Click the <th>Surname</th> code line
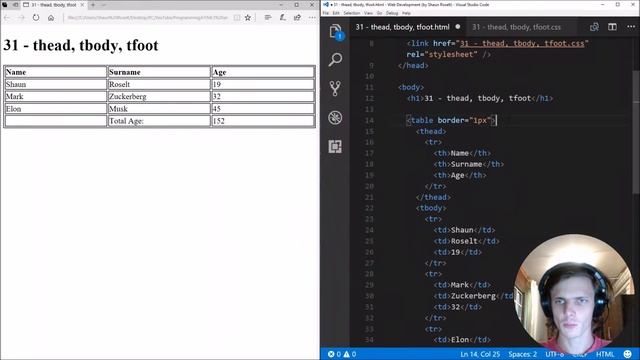The image size is (640, 360). [469, 164]
